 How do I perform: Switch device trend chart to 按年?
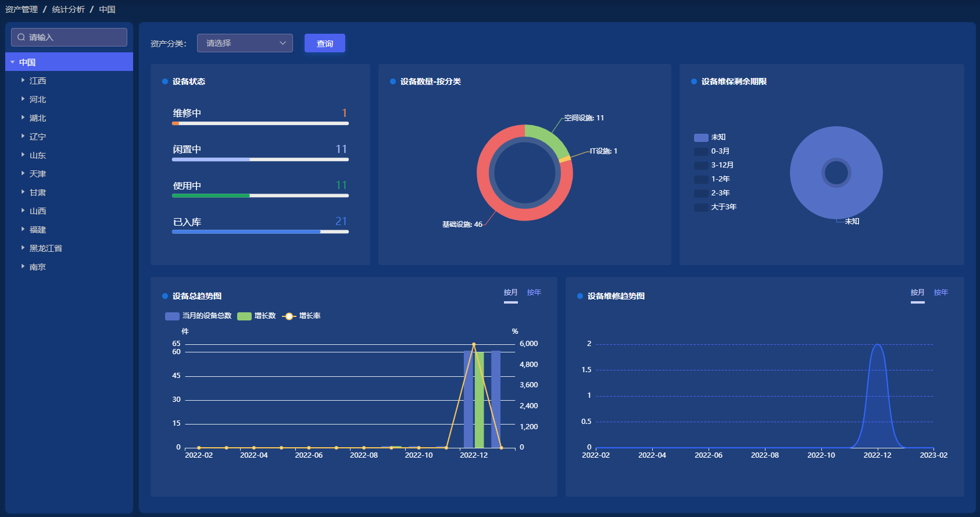click(x=534, y=293)
